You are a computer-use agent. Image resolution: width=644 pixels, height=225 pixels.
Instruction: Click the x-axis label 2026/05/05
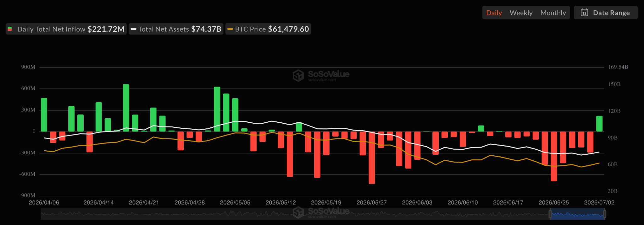(x=235, y=202)
